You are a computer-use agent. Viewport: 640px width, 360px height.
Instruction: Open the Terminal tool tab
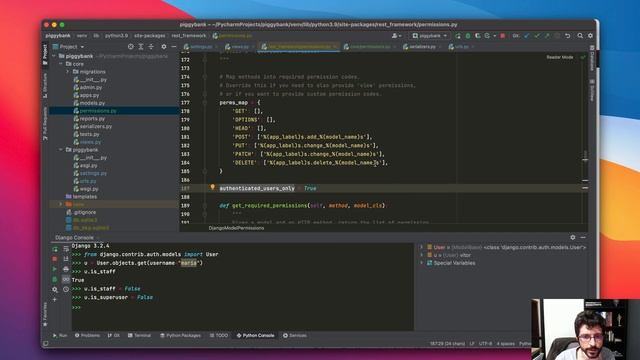139,336
